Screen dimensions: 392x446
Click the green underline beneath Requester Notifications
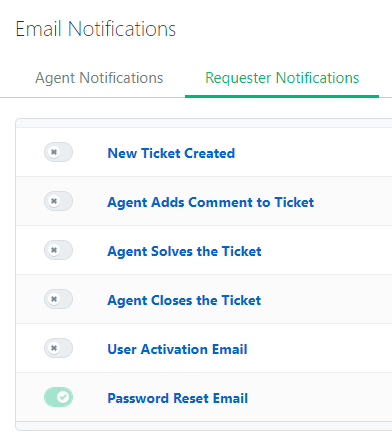click(282, 96)
